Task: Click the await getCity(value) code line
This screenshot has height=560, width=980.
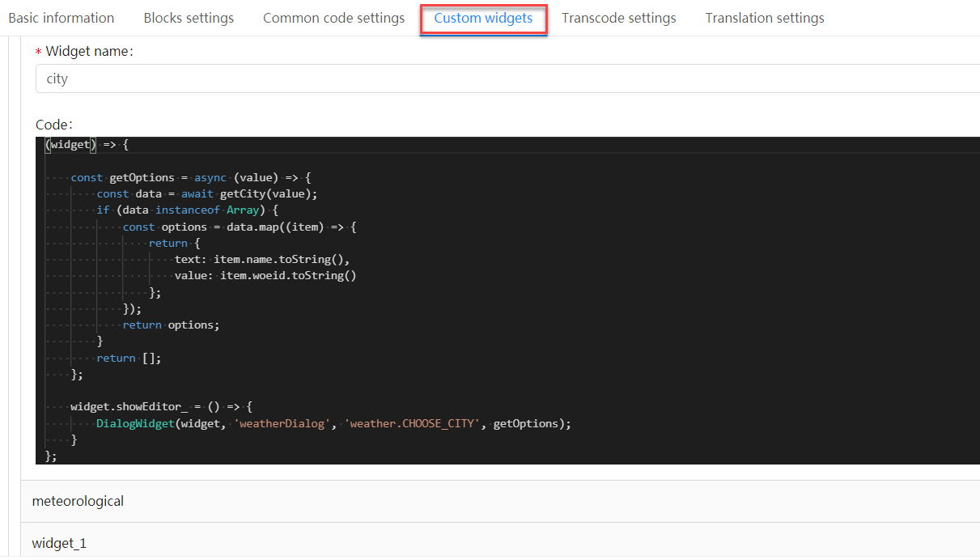Action: (207, 193)
